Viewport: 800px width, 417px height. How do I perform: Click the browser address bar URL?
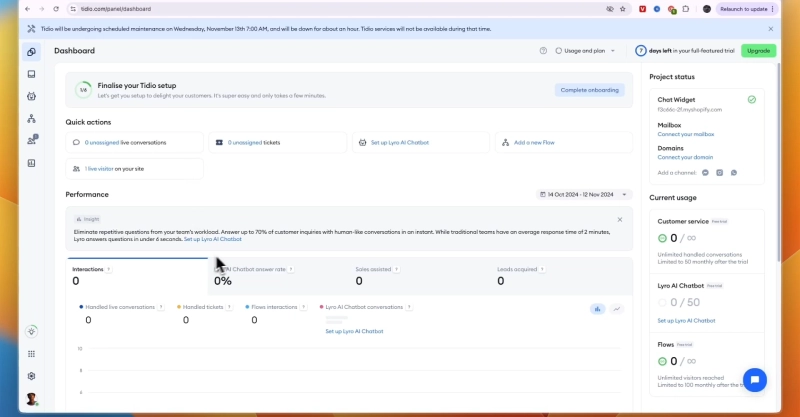tap(116, 9)
